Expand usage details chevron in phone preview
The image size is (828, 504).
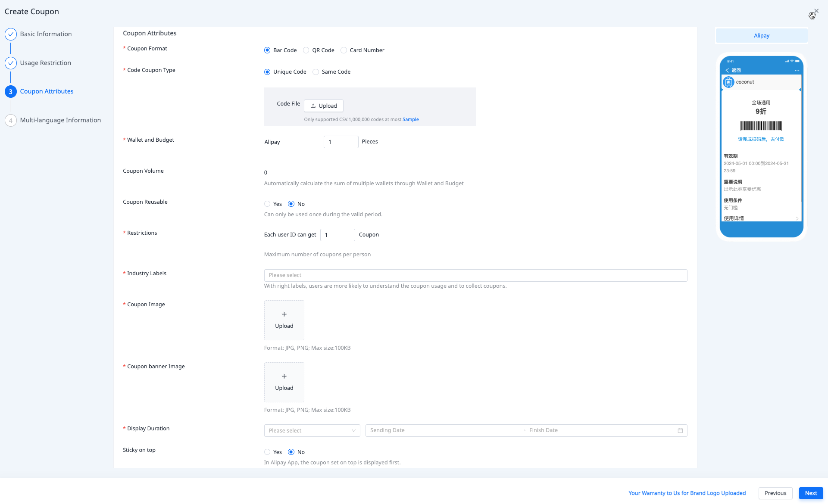click(797, 218)
